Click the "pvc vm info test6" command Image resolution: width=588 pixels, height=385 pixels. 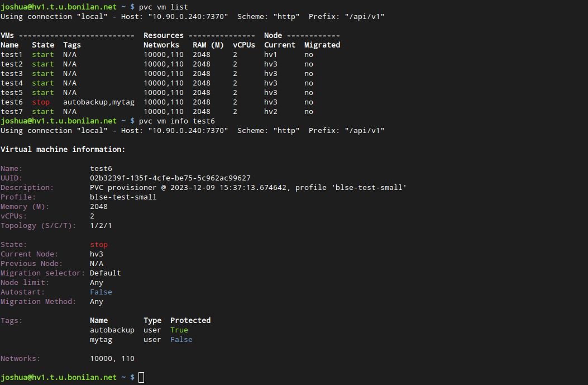click(176, 121)
